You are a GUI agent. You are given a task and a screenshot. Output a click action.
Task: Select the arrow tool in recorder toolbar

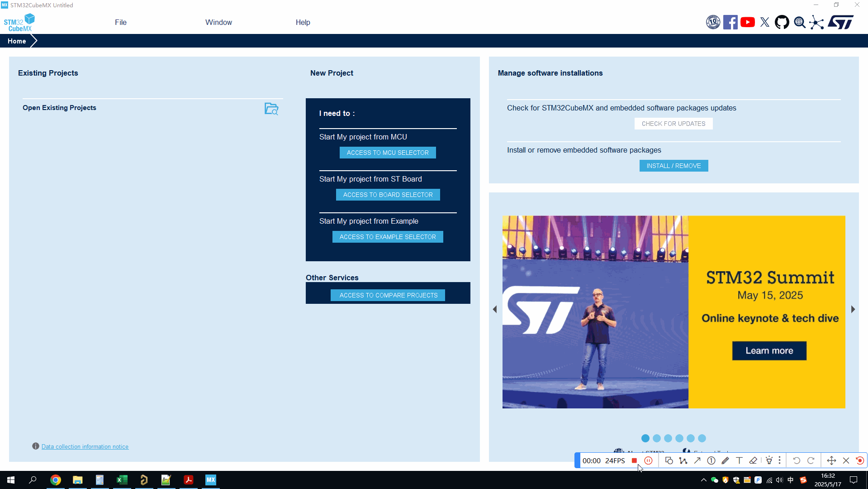coord(697,460)
